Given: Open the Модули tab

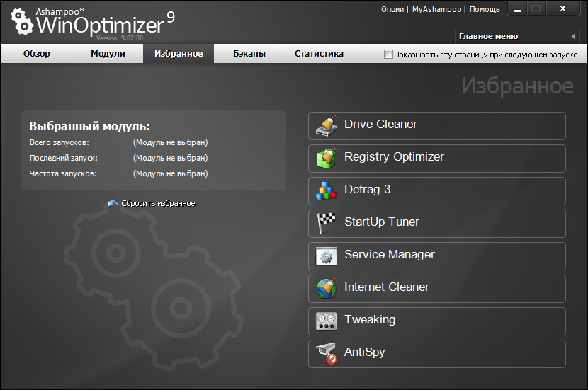Looking at the screenshot, I should point(108,54).
